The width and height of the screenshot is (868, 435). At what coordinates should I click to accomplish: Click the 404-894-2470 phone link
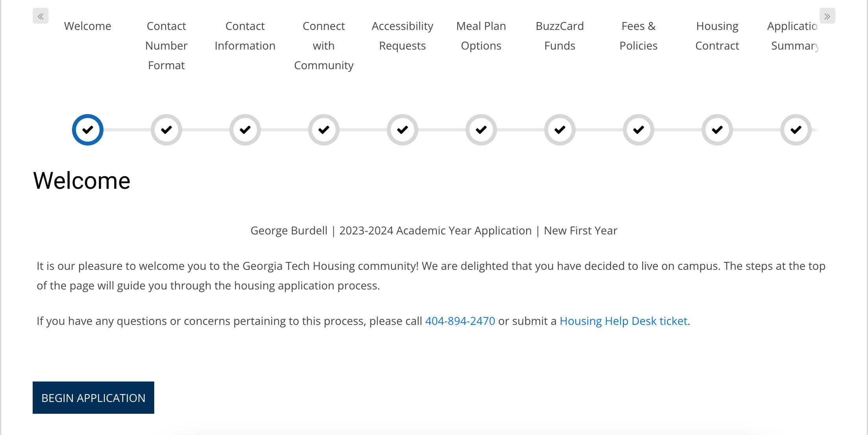point(460,321)
